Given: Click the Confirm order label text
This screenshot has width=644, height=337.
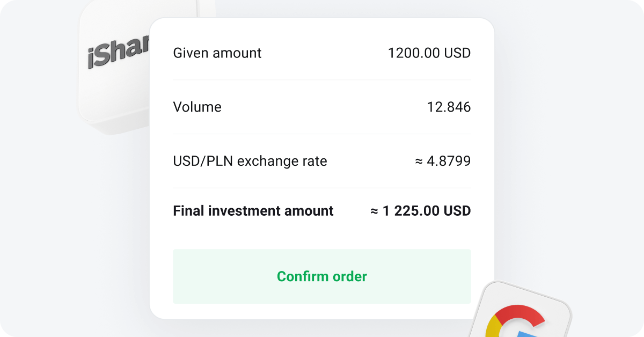Looking at the screenshot, I should click(x=321, y=276).
